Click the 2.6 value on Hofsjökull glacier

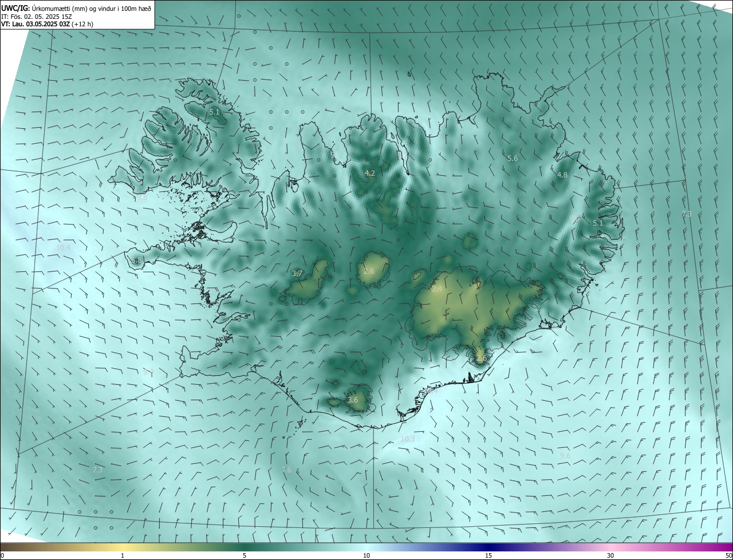369,271
